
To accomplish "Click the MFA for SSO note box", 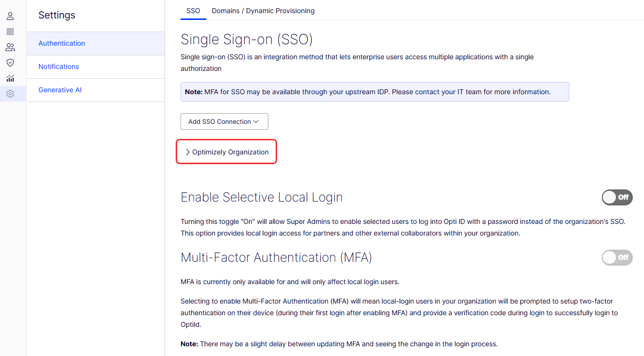I will [374, 92].
